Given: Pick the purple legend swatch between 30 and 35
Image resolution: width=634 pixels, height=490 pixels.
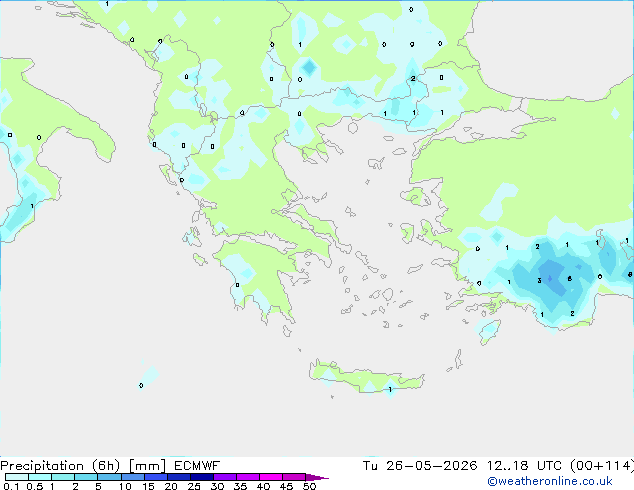Looking at the screenshot, I should pos(225,477).
